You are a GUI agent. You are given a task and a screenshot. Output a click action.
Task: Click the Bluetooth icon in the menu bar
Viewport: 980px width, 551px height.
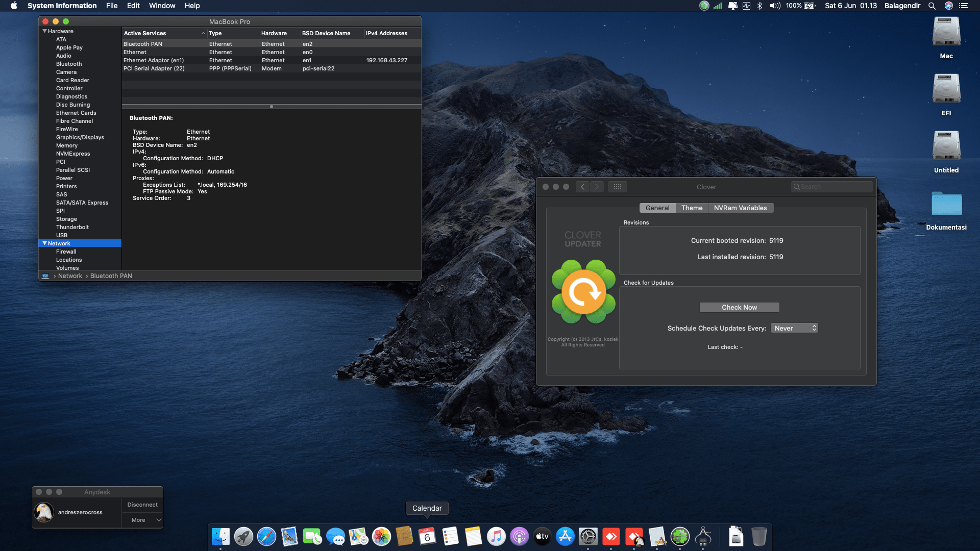759,6
